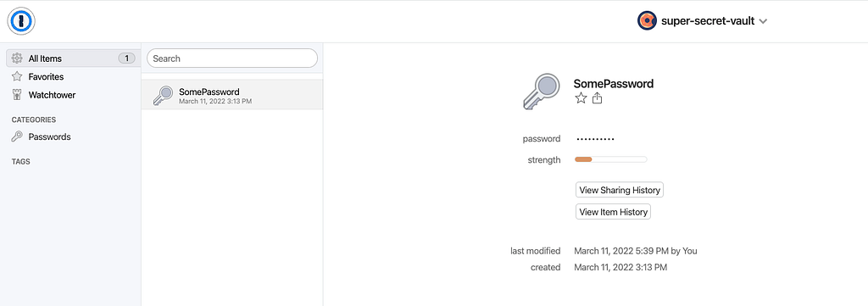
Task: Open the share icon beside SomePassword
Action: (597, 98)
